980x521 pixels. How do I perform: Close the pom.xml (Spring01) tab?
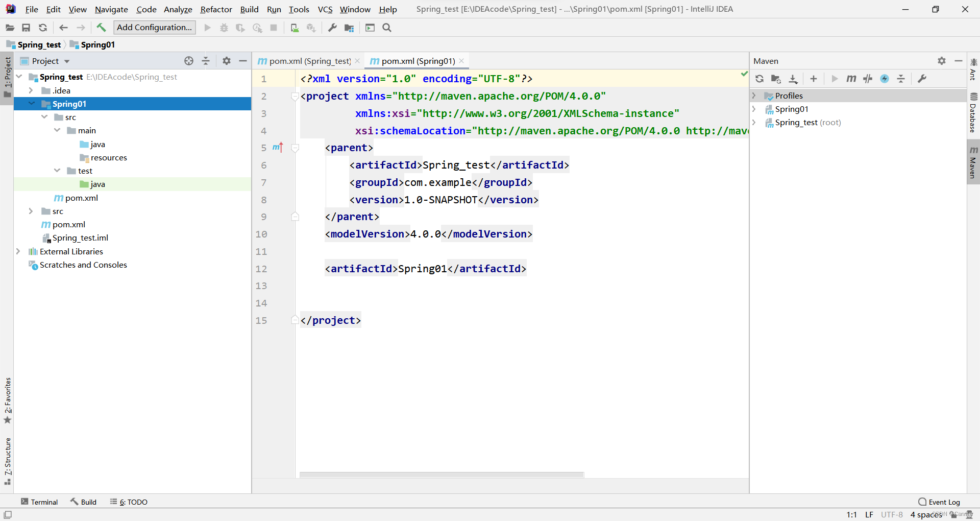pos(461,61)
